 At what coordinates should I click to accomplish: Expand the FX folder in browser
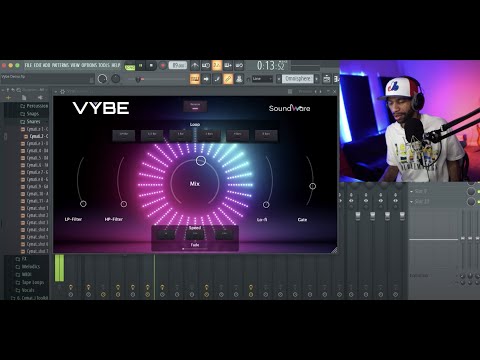(21, 259)
